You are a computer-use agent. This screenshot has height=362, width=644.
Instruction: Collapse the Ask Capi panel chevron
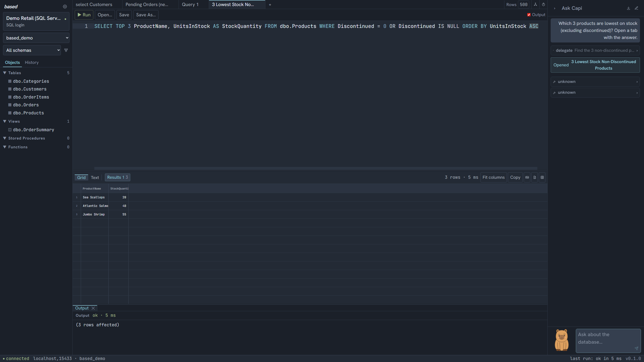tap(554, 8)
